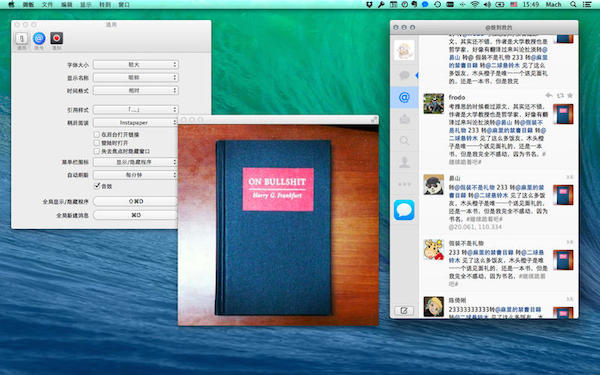The width and height of the screenshot is (600, 375).
Task: Open the font size dropdown
Action: pos(136,65)
